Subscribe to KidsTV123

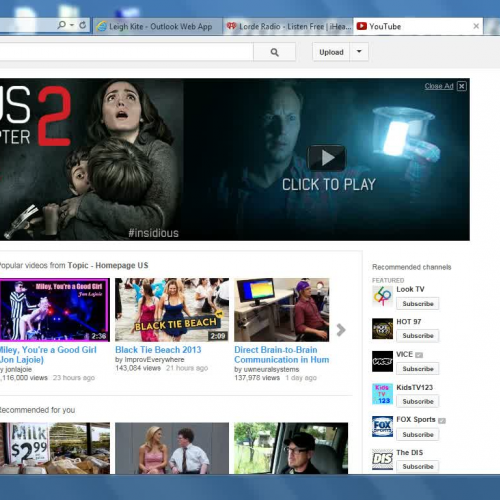pyautogui.click(x=418, y=401)
